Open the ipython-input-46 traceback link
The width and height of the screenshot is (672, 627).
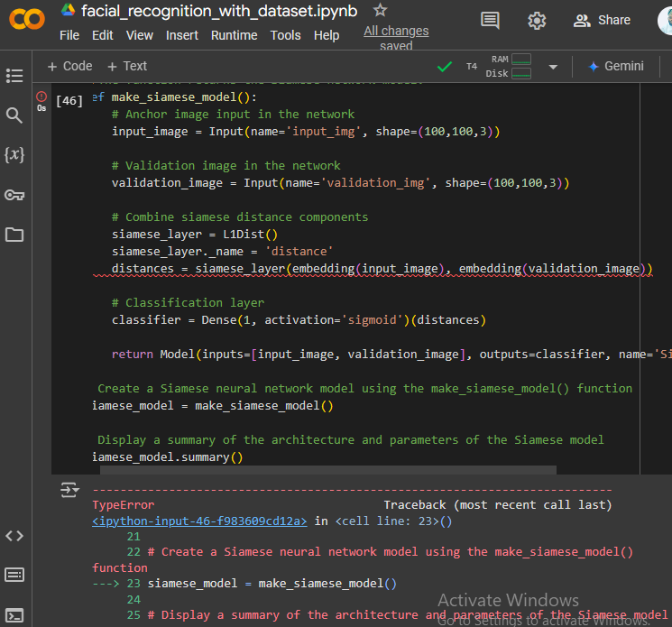(x=199, y=521)
